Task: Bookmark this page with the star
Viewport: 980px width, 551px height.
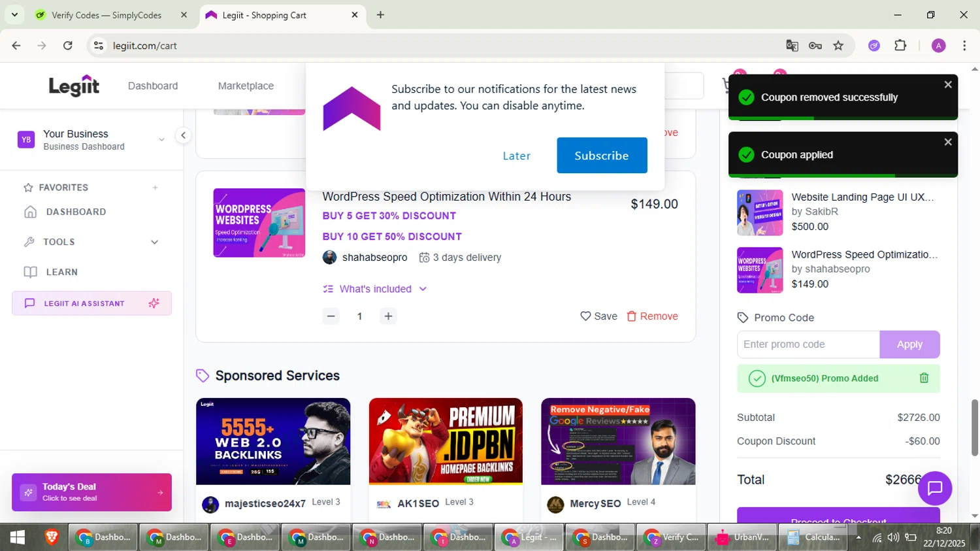Action: tap(838, 46)
